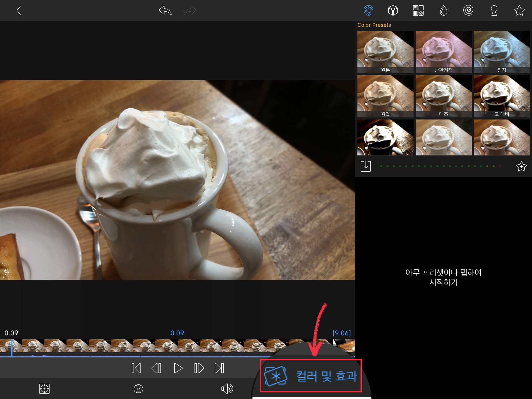
Task: Open the color palette presets tab
Action: coord(368,11)
